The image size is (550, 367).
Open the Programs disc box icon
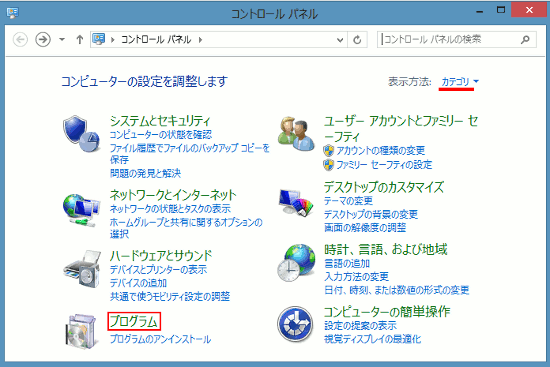click(x=81, y=331)
